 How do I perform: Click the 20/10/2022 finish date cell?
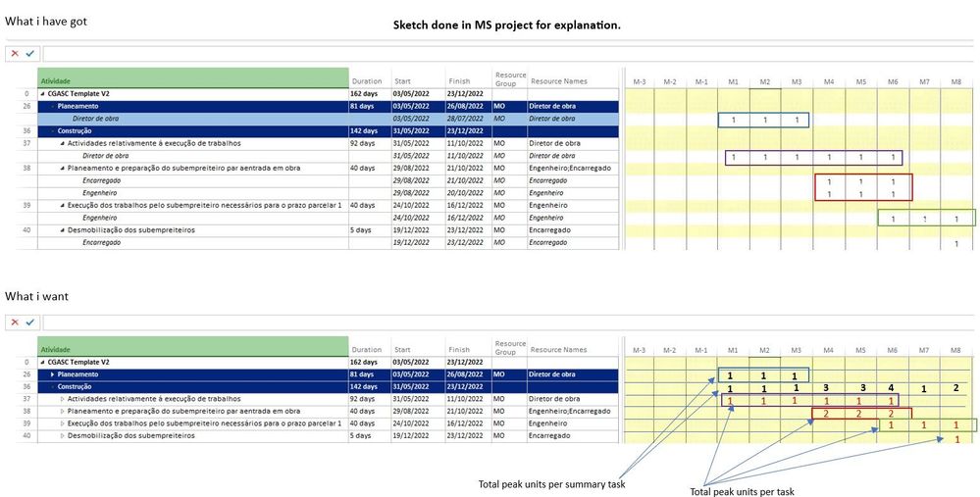pos(469,193)
